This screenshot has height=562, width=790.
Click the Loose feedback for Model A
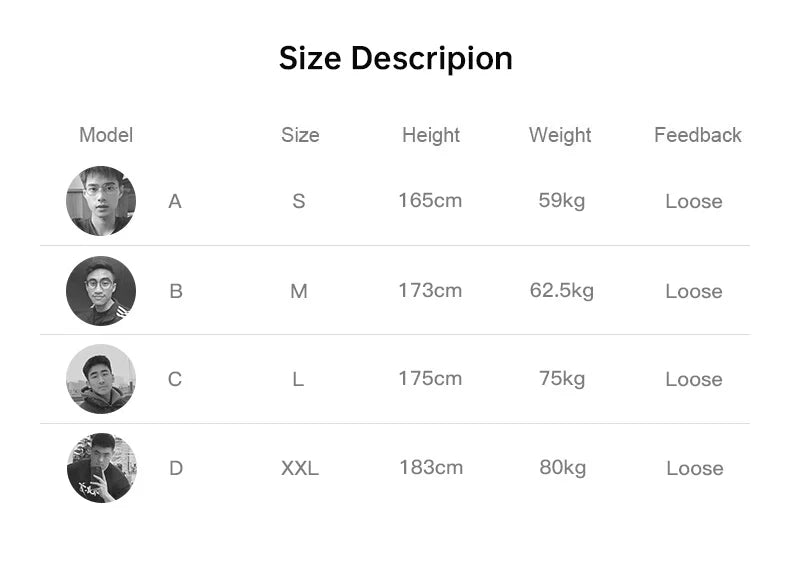[x=694, y=201]
